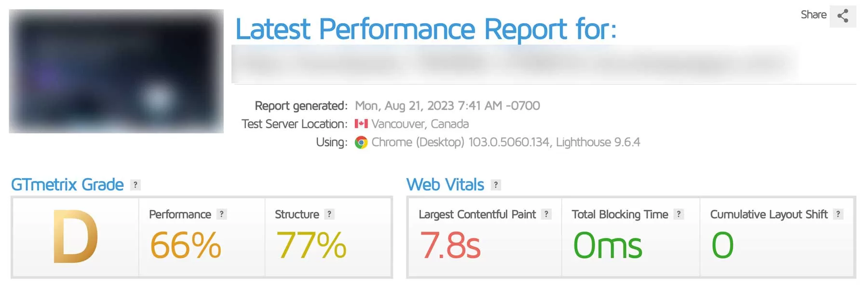868x302 pixels.
Task: Click the Share icon button
Action: pyautogui.click(x=842, y=16)
